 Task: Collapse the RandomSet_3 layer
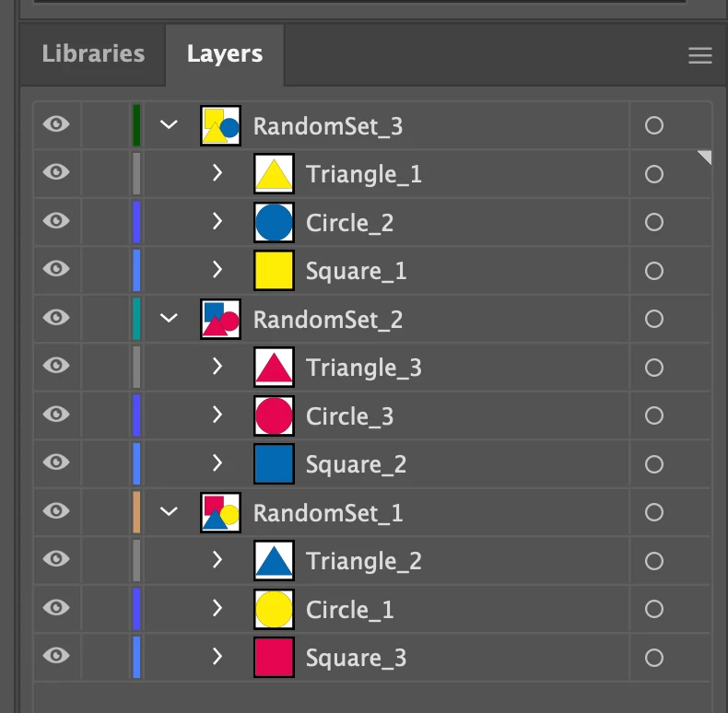coord(169,124)
